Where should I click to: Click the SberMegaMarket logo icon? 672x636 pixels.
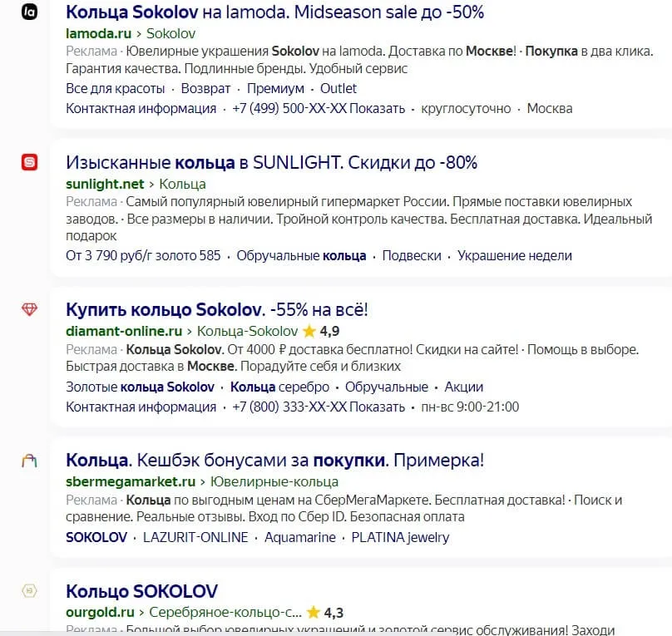pyautogui.click(x=29, y=458)
